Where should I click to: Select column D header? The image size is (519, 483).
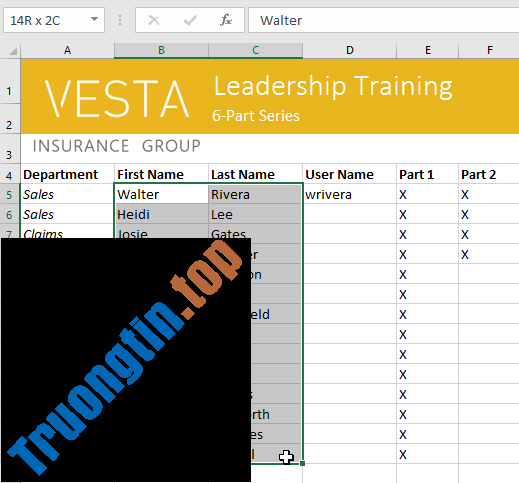pos(350,50)
